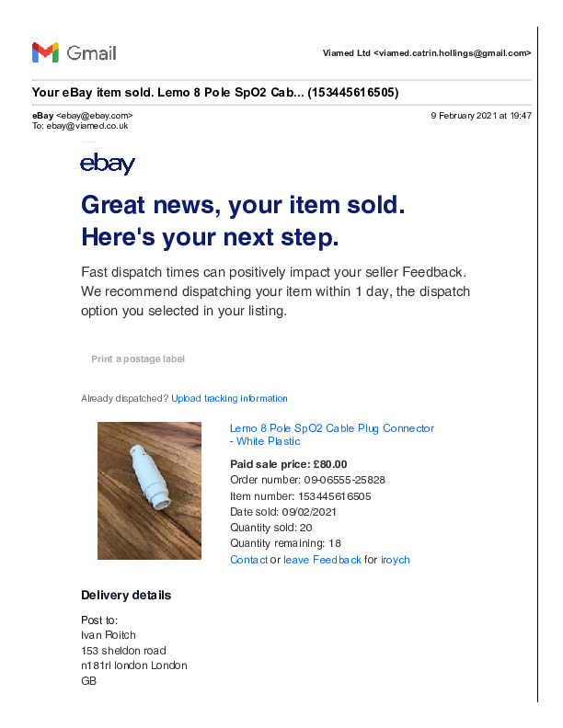Click the Print a postage label button
The height and width of the screenshot is (728, 563).
coord(138,358)
